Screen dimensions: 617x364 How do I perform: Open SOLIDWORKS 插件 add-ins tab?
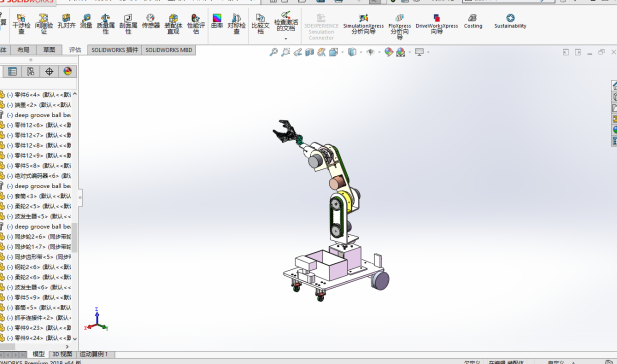tap(115, 50)
